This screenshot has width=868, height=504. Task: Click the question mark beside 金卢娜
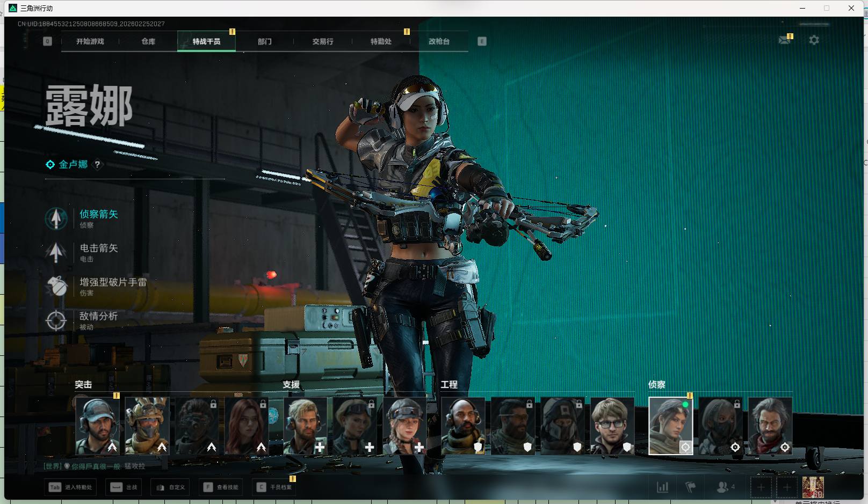[97, 165]
